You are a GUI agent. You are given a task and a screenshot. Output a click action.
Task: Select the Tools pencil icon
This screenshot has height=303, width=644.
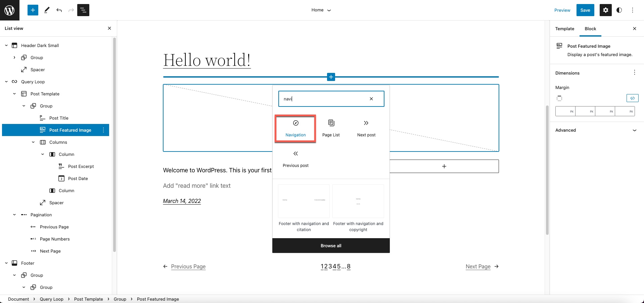47,10
